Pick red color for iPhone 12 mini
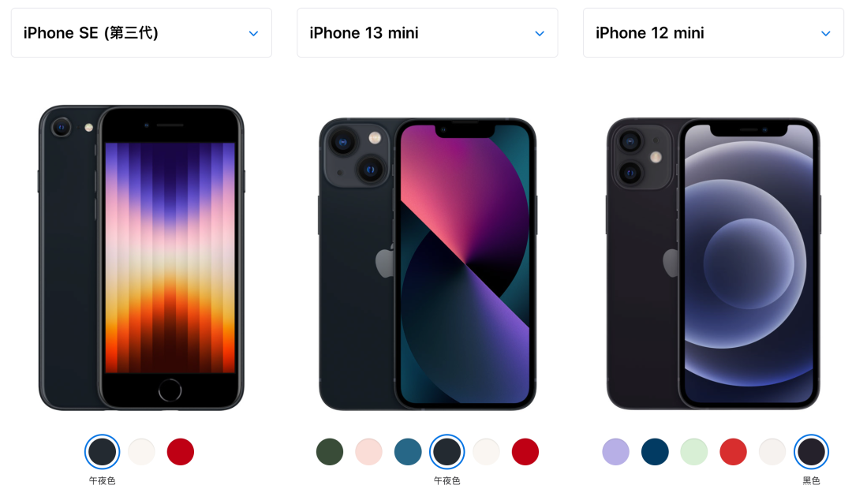This screenshot has height=504, width=852. [x=733, y=451]
